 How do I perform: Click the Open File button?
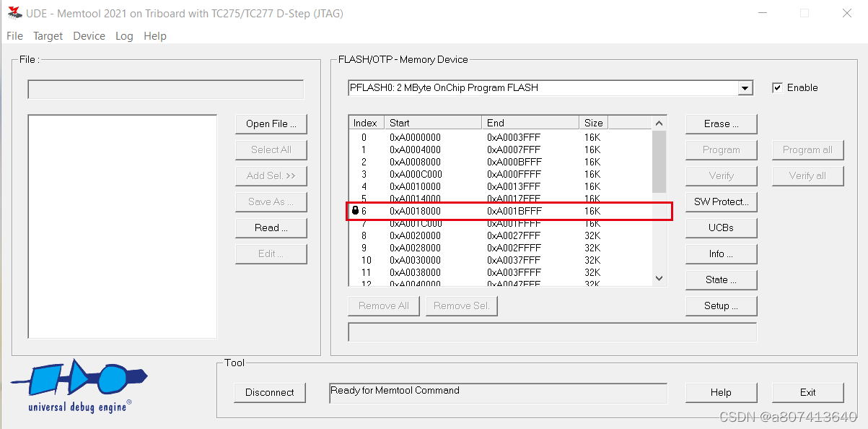click(x=271, y=123)
